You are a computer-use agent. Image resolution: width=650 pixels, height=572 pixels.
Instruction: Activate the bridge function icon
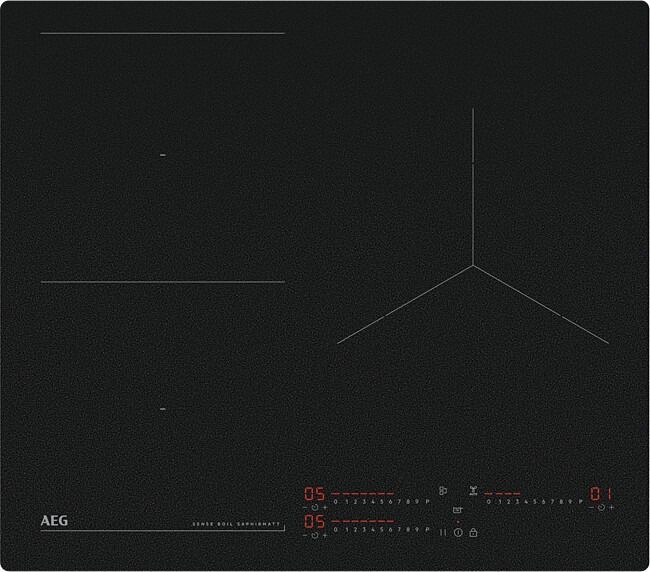(x=442, y=491)
